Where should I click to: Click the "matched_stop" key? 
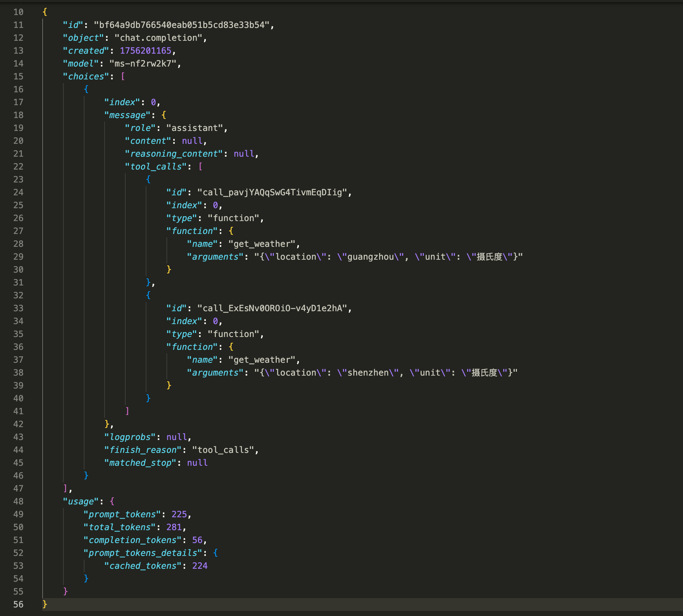pos(140,463)
